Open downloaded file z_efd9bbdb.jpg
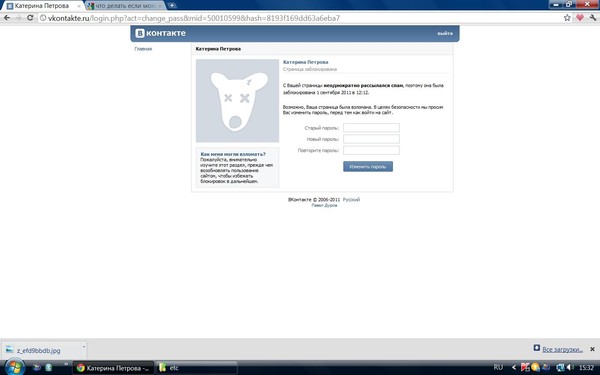600x375 pixels. point(38,350)
